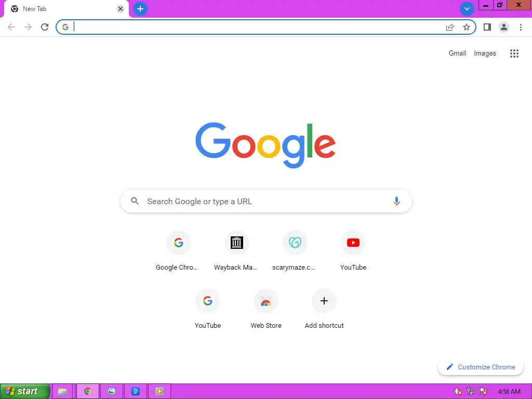This screenshot has width=532, height=399.
Task: Open the Windows start menu
Action: (x=25, y=391)
